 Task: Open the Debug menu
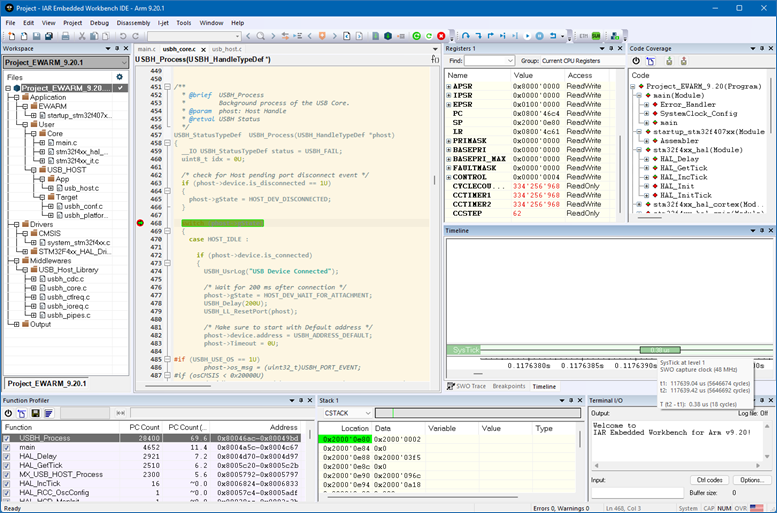[x=99, y=23]
